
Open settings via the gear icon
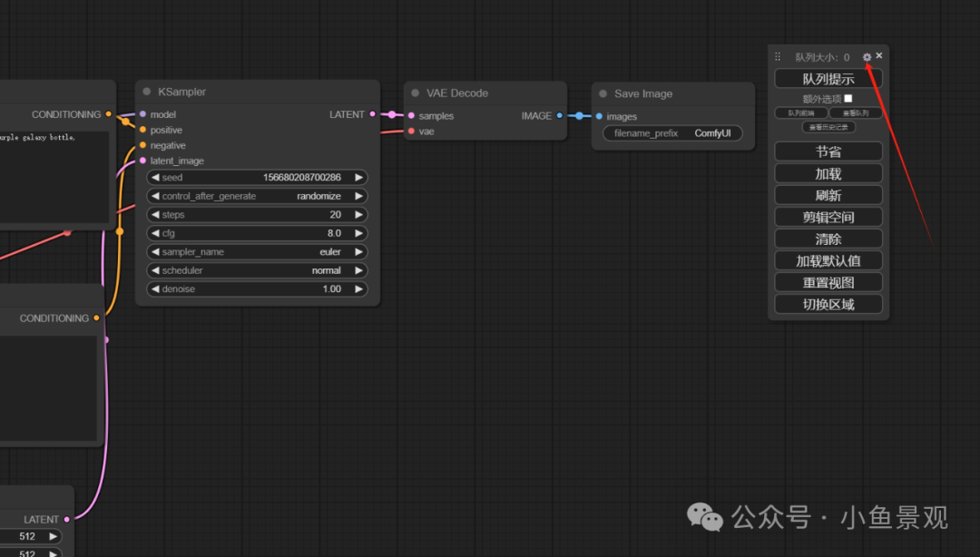[867, 57]
